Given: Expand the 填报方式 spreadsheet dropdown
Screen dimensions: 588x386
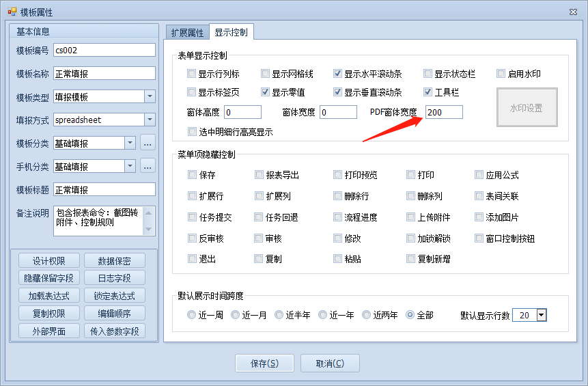Looking at the screenshot, I should 150,120.
